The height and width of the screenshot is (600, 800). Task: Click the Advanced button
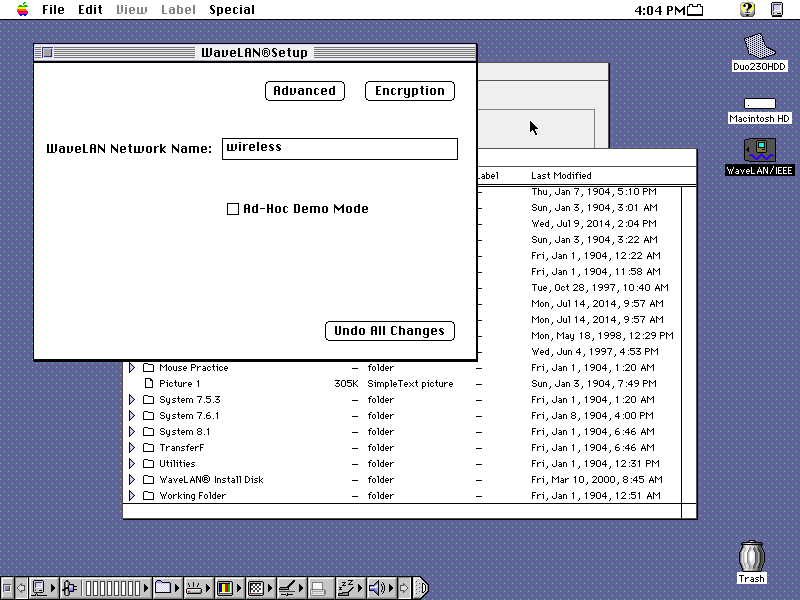305,91
